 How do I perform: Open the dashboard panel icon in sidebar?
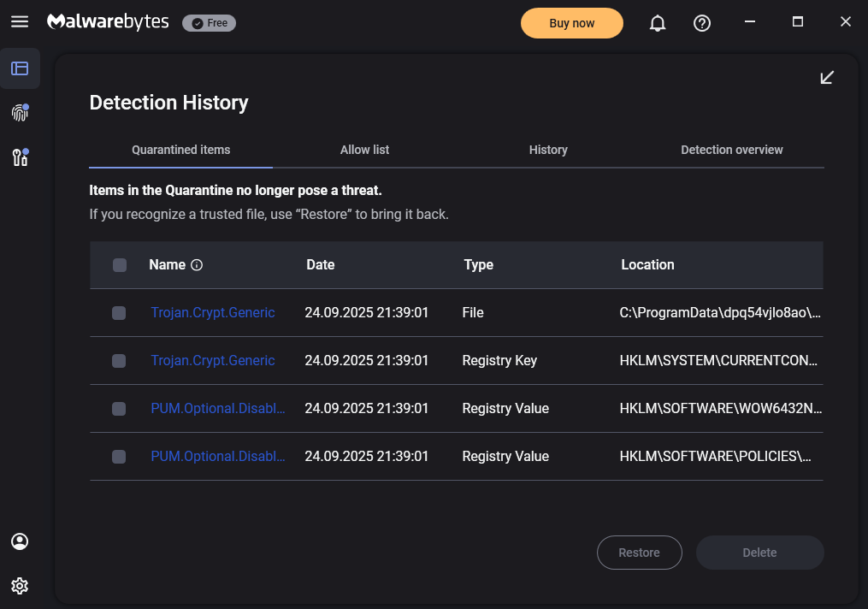coord(20,68)
